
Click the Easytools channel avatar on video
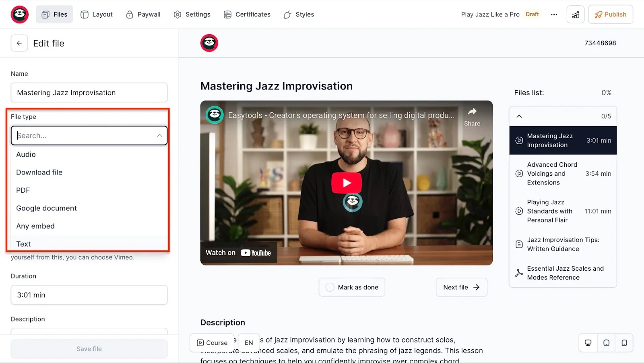click(215, 115)
